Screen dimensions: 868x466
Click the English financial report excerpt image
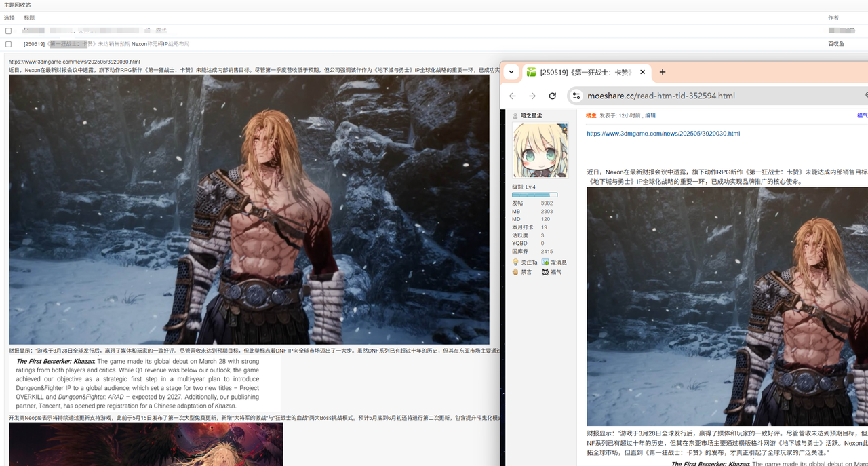144,383
